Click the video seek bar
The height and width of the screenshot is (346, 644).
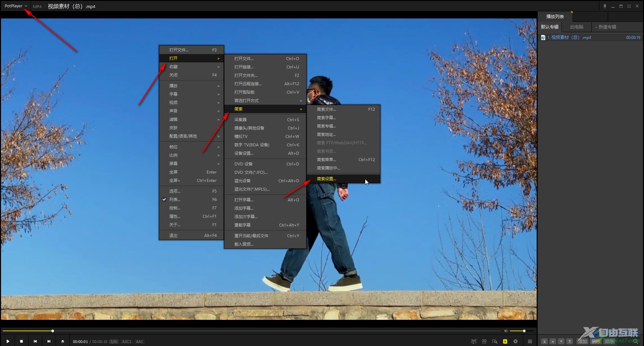(252, 331)
